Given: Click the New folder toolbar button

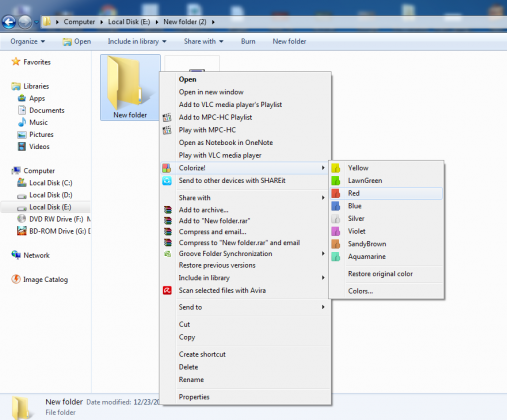Looking at the screenshot, I should coord(289,42).
